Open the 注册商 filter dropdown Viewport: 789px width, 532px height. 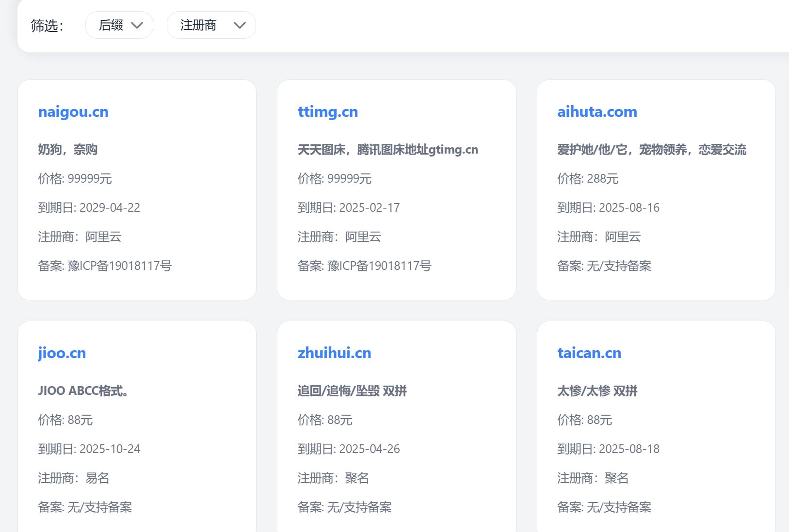211,25
